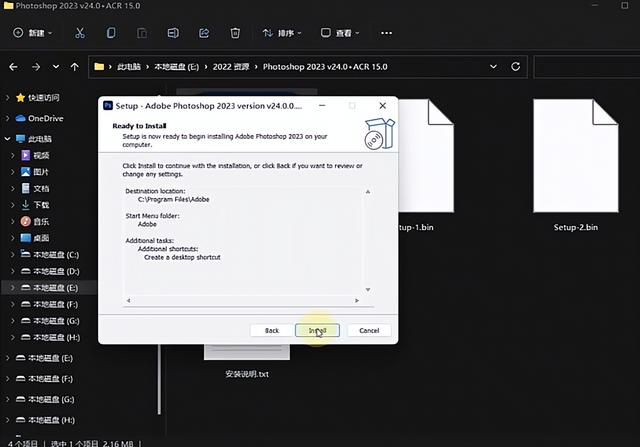Viewport: 640px width, 447px height.
Task: Click the up one level arrow
Action: pos(74,67)
